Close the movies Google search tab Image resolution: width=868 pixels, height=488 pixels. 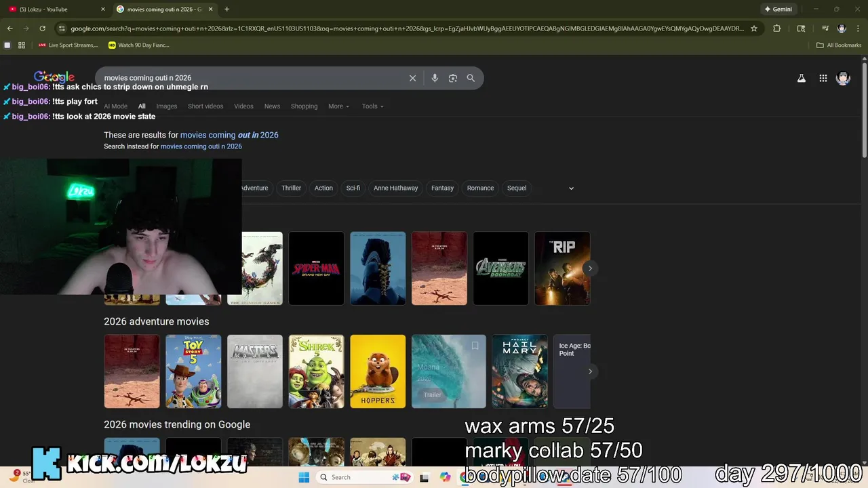[x=210, y=9]
